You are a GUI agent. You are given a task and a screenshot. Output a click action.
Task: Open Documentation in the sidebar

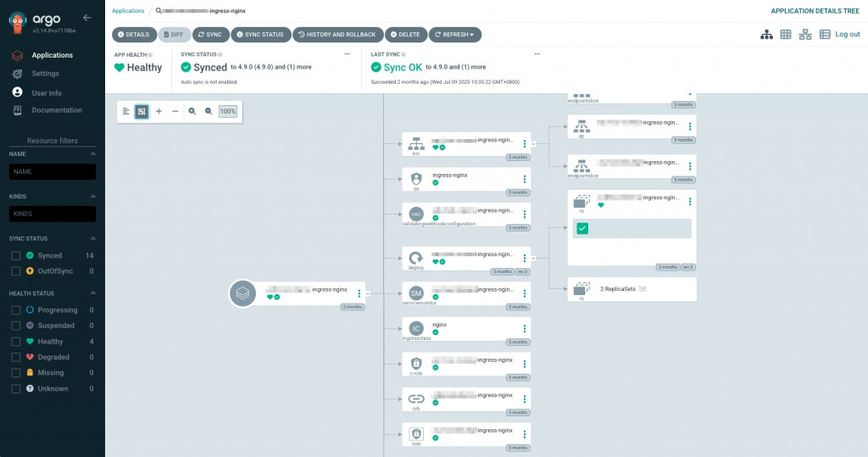57,110
